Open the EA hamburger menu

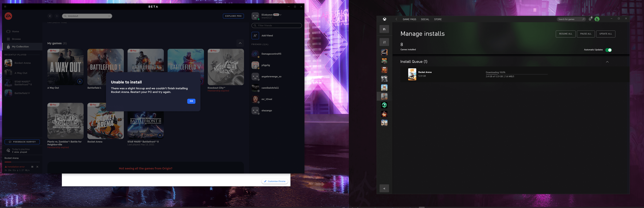(x=5, y=7)
